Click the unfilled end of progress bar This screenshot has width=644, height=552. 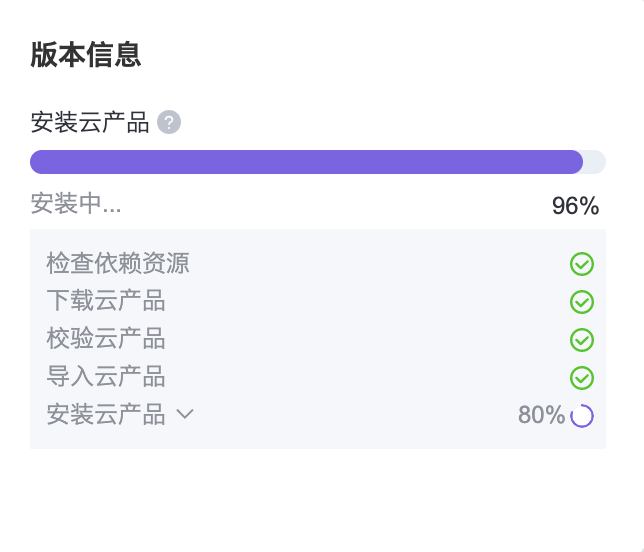tap(595, 162)
